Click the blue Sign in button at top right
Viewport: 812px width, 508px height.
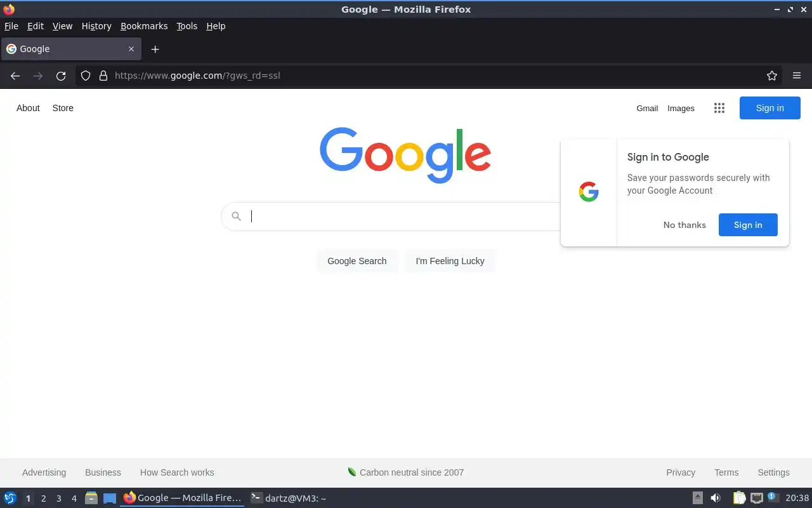coord(770,108)
